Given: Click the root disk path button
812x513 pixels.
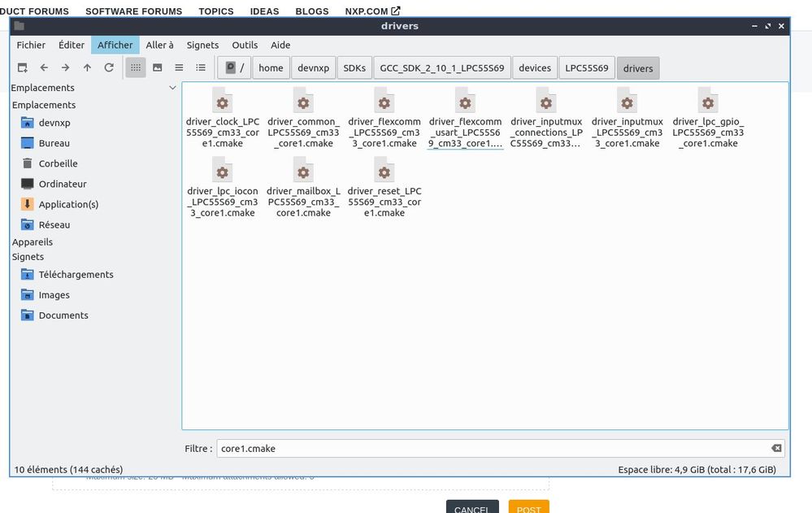Looking at the screenshot, I should [235, 67].
